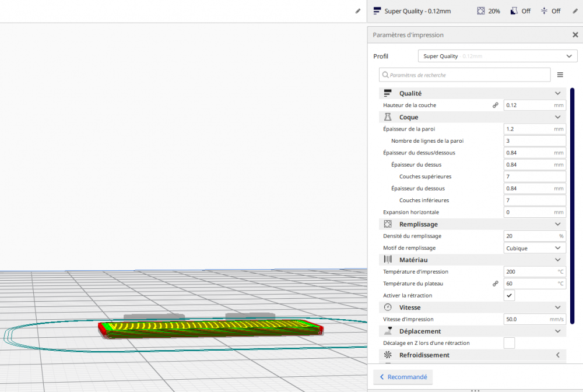Click the Remplissage category icon
Viewport: 583px width, 392px height.
pyautogui.click(x=388, y=224)
